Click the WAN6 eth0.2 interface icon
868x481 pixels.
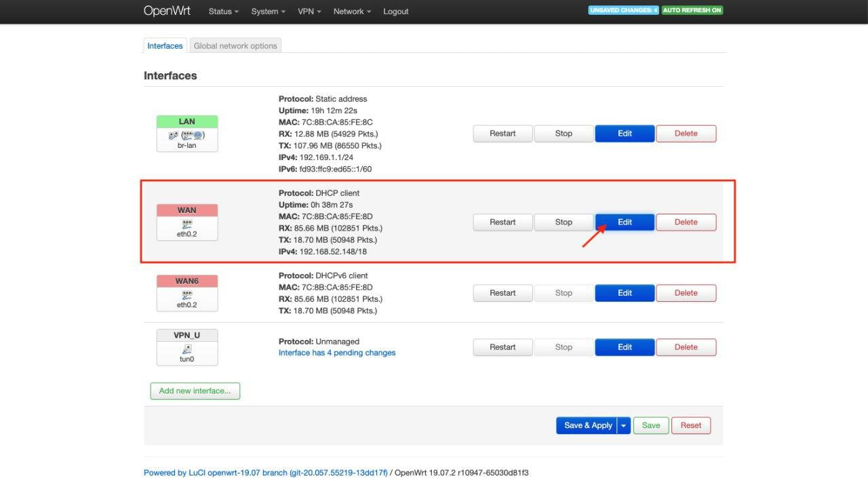click(x=186, y=295)
